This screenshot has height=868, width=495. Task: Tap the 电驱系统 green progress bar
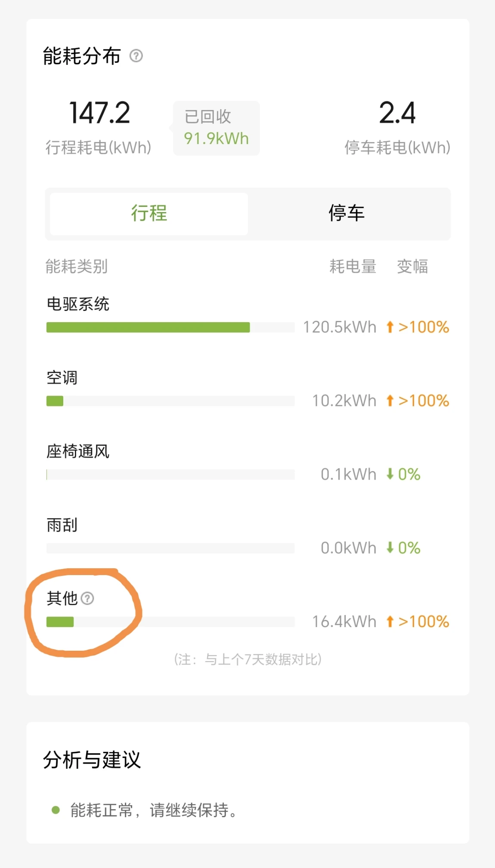click(x=148, y=327)
